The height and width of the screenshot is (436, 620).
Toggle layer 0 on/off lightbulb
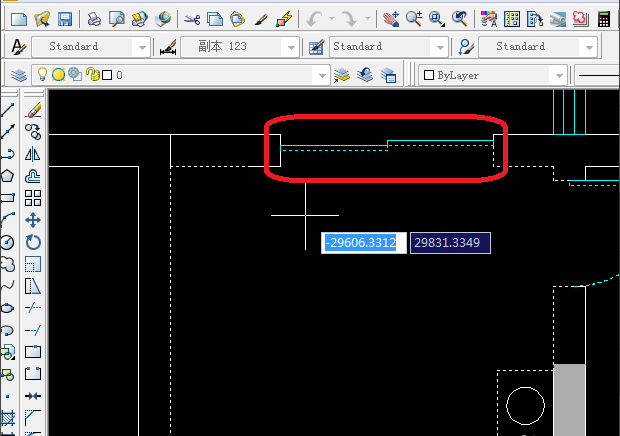[42, 74]
